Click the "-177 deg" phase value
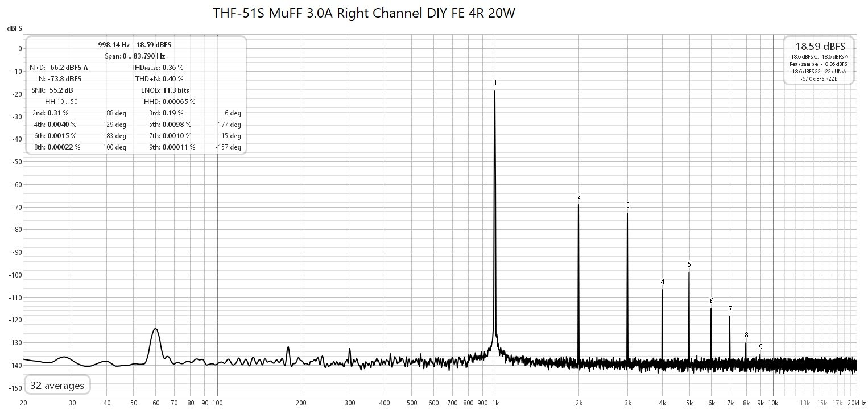Screen dimensions: 868x410 coord(228,124)
